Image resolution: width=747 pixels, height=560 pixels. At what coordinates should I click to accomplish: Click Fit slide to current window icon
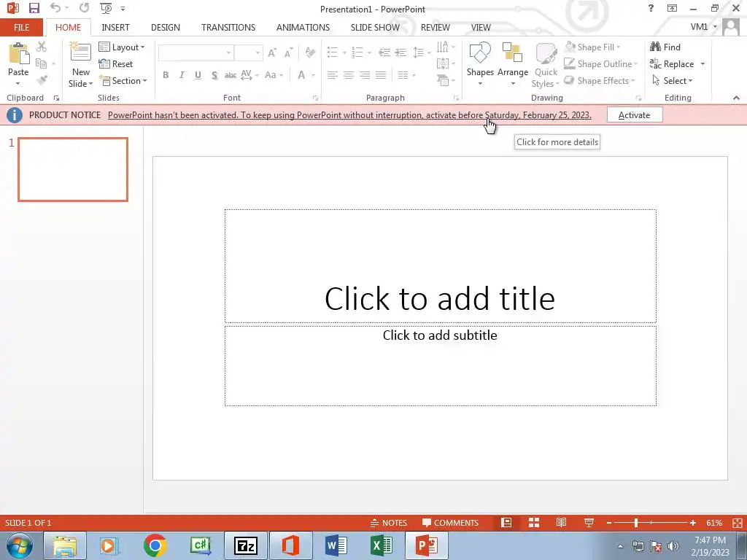(x=737, y=523)
